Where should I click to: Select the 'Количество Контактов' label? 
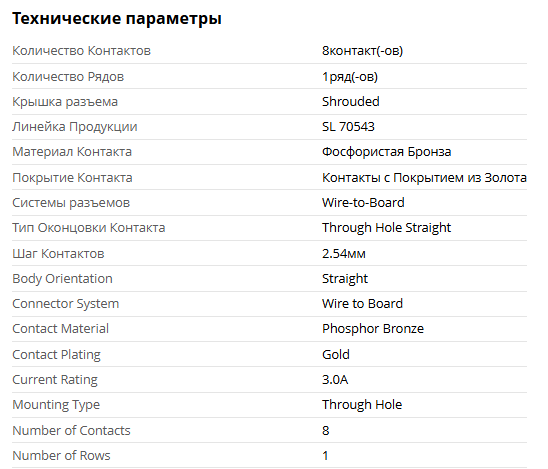[81, 51]
